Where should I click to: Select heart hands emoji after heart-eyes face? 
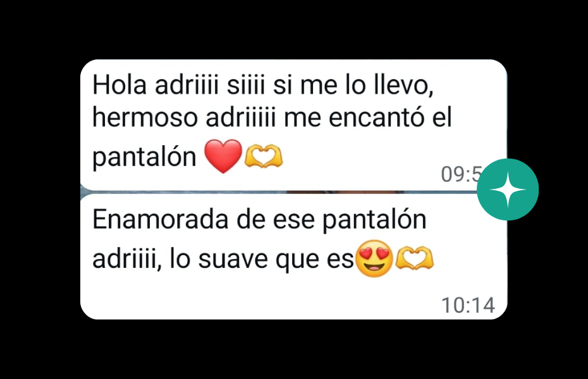tap(414, 258)
